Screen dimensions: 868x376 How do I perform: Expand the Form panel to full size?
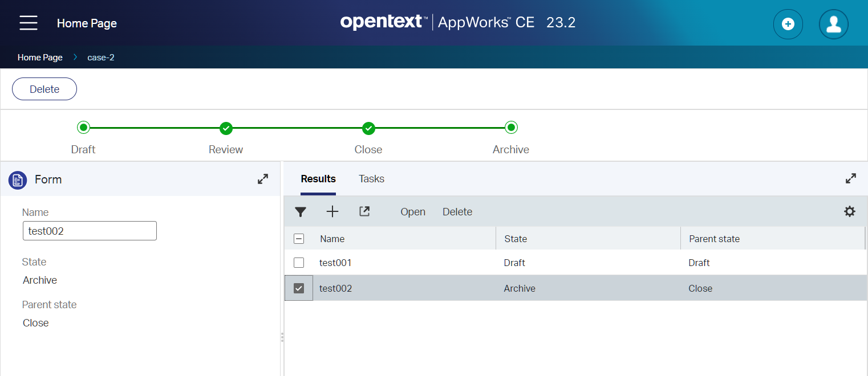tap(263, 179)
